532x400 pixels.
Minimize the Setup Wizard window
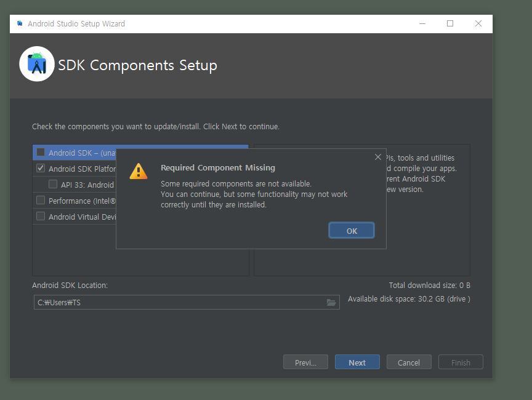[422, 23]
